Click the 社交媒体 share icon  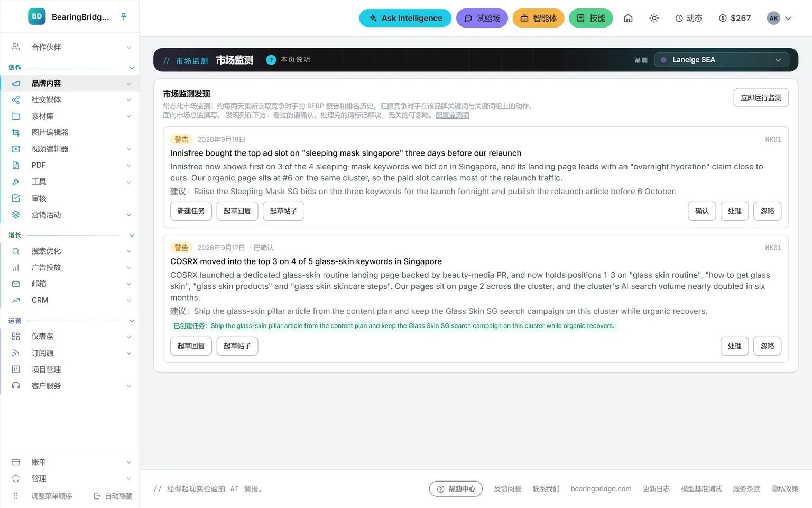(x=16, y=99)
